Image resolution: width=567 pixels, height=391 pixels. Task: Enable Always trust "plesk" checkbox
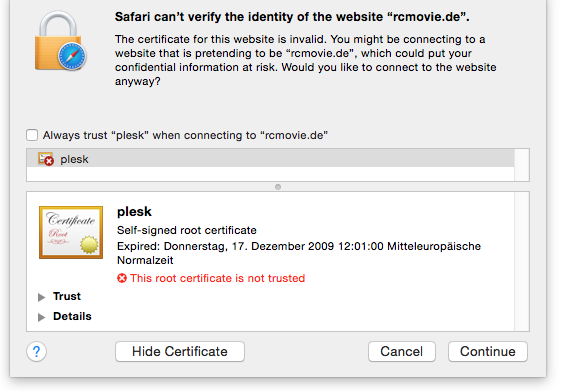[x=32, y=135]
